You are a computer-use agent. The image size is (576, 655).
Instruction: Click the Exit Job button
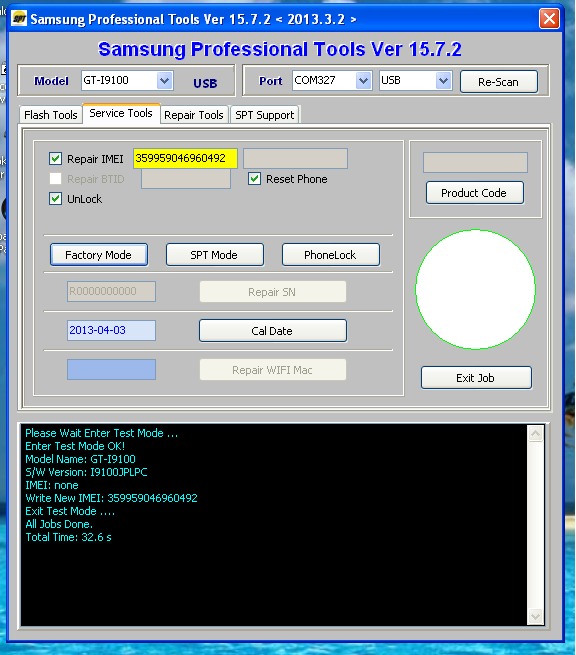point(476,378)
